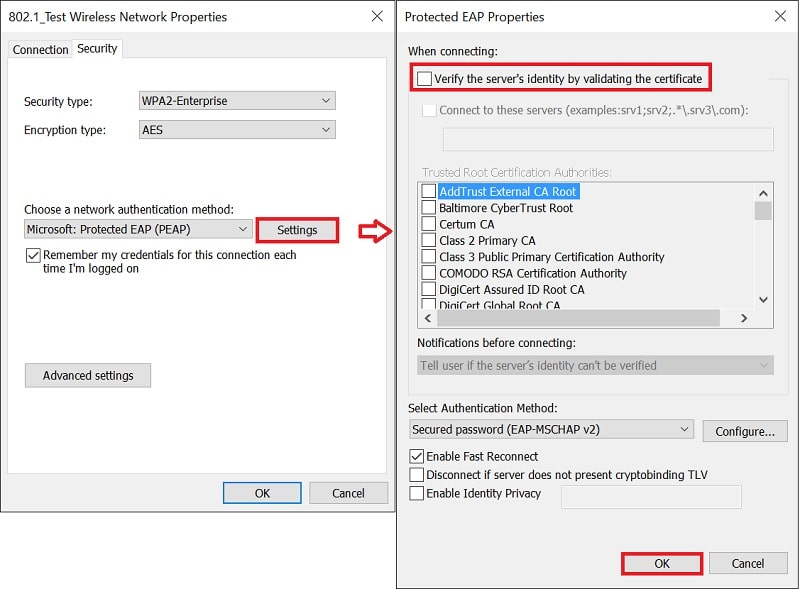Close the Protected EAP Properties dialog

click(780, 16)
